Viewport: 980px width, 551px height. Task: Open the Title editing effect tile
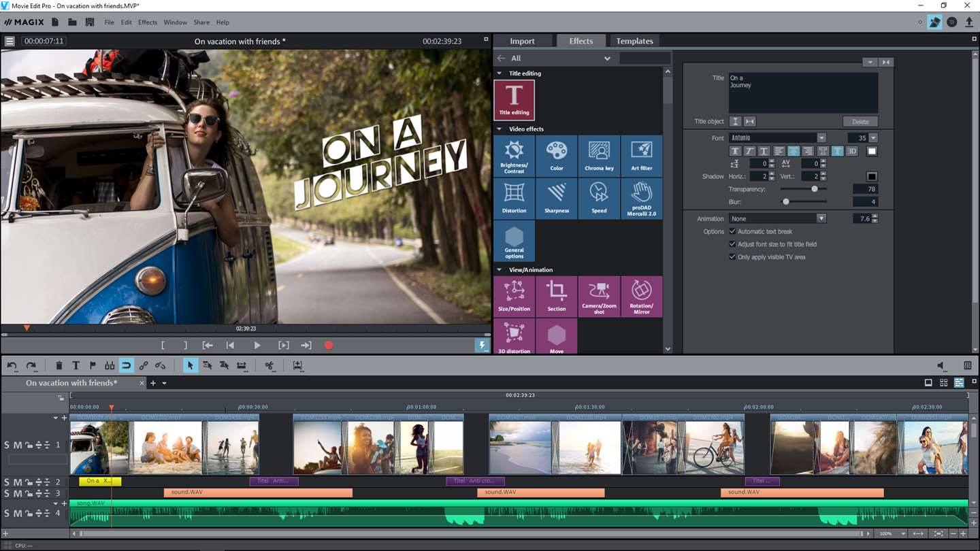coord(514,100)
